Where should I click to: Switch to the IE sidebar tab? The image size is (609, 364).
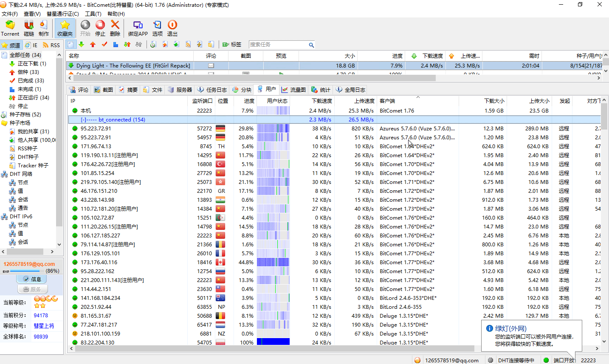(31, 45)
